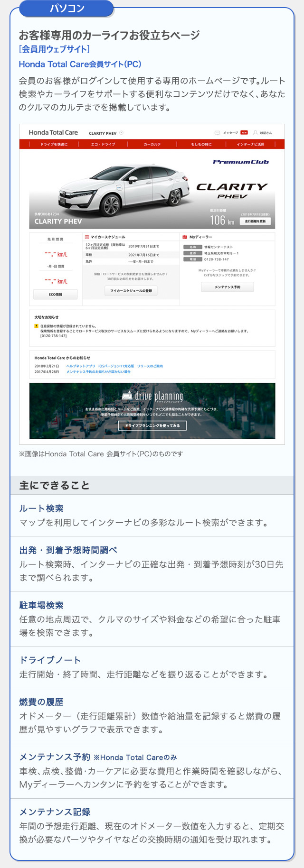Click the ※画像はHonda Total Care caption text
Viewport: 304px width, 868px height.
coord(101,454)
